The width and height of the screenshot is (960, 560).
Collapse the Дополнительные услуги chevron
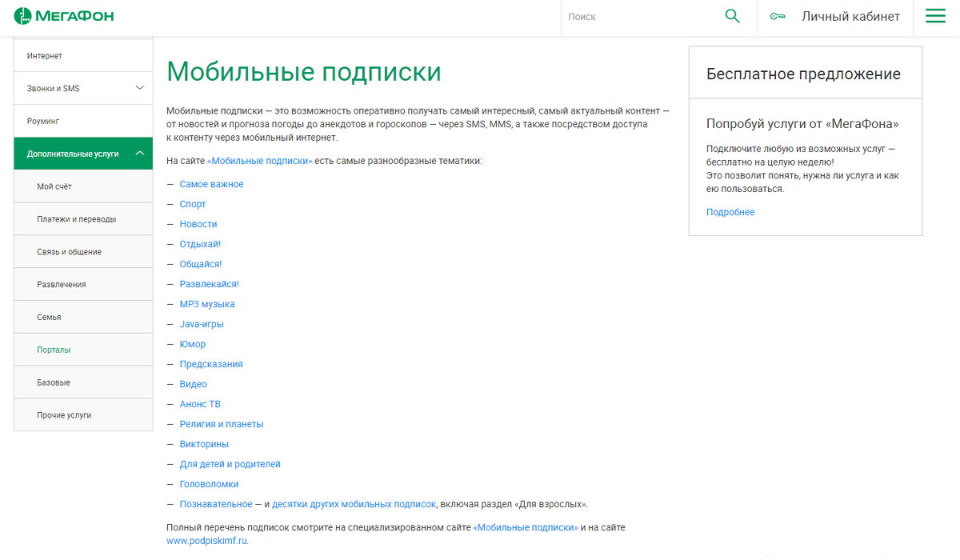(x=139, y=153)
